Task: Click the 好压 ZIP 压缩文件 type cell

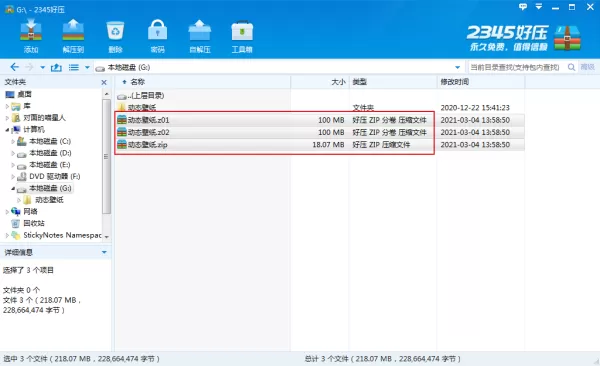Action: (381, 145)
